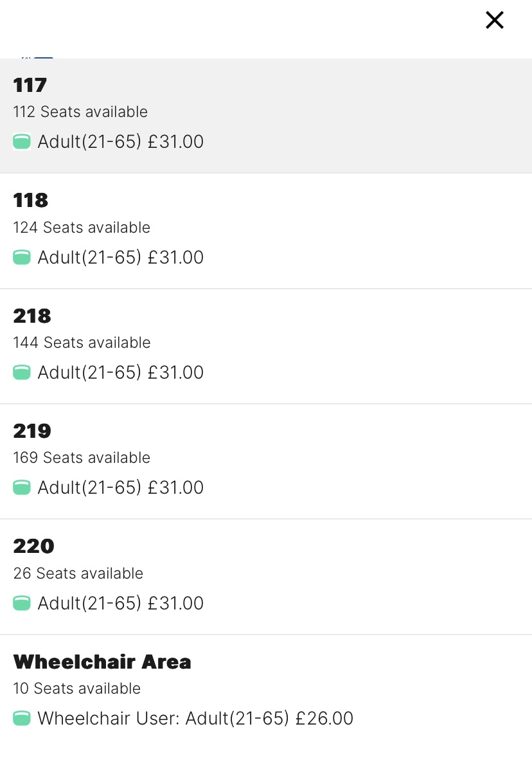Click the green seat icon for Wheelchair Area
Screen dimensions: 532x776
tap(22, 719)
